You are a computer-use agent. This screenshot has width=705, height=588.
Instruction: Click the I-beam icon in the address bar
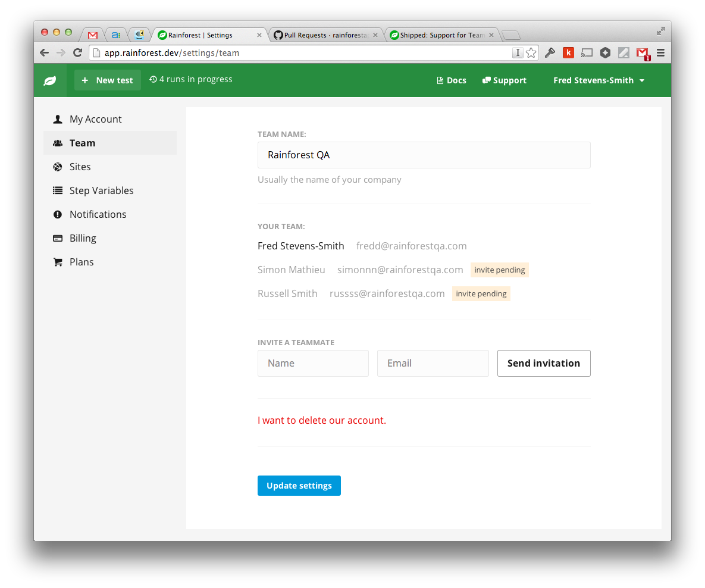[x=518, y=52]
